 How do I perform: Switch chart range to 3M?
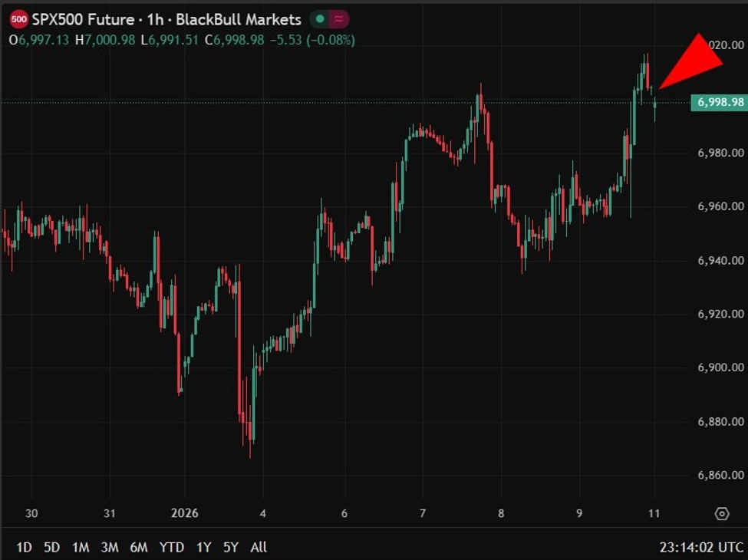tap(110, 547)
